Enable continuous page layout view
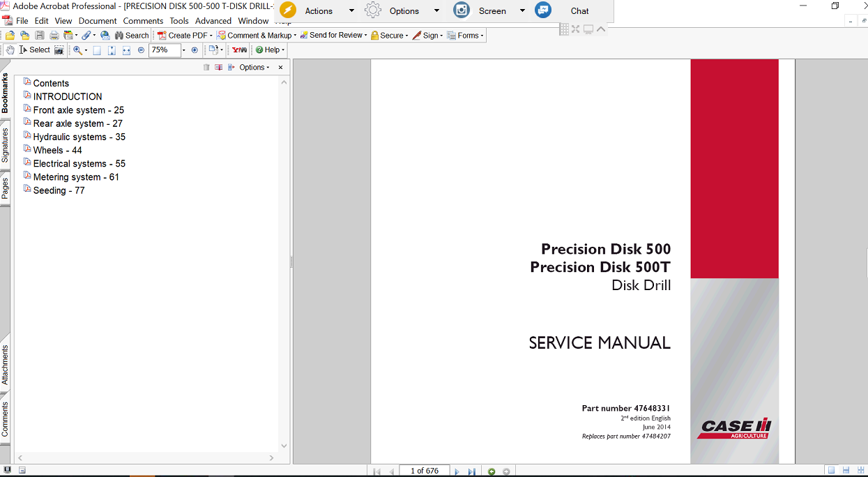This screenshot has height=477, width=868. click(x=846, y=471)
